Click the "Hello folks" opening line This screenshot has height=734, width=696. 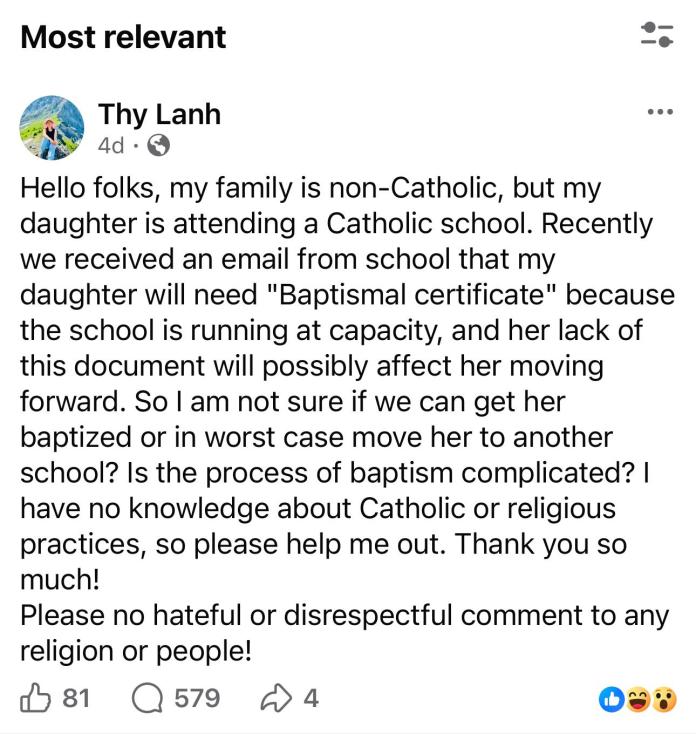(x=85, y=187)
